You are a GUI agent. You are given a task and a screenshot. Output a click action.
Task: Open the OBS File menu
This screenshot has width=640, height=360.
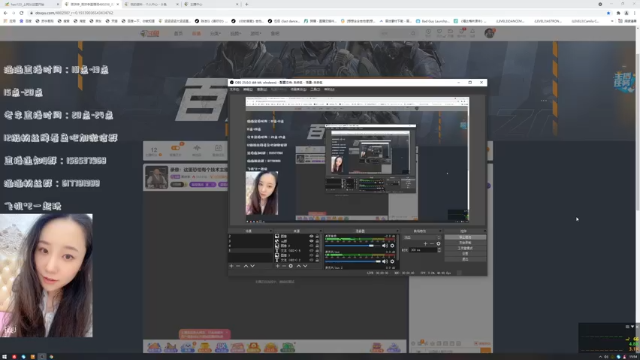[x=235, y=89]
